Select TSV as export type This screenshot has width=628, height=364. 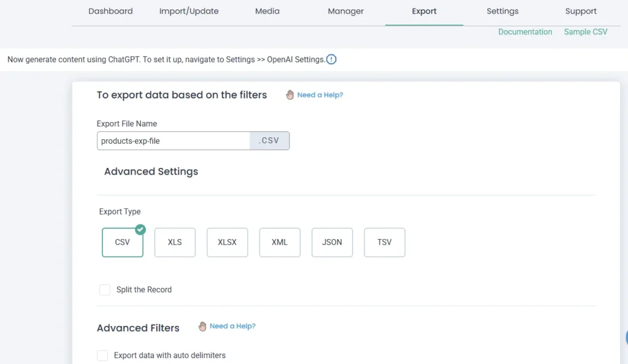(385, 242)
